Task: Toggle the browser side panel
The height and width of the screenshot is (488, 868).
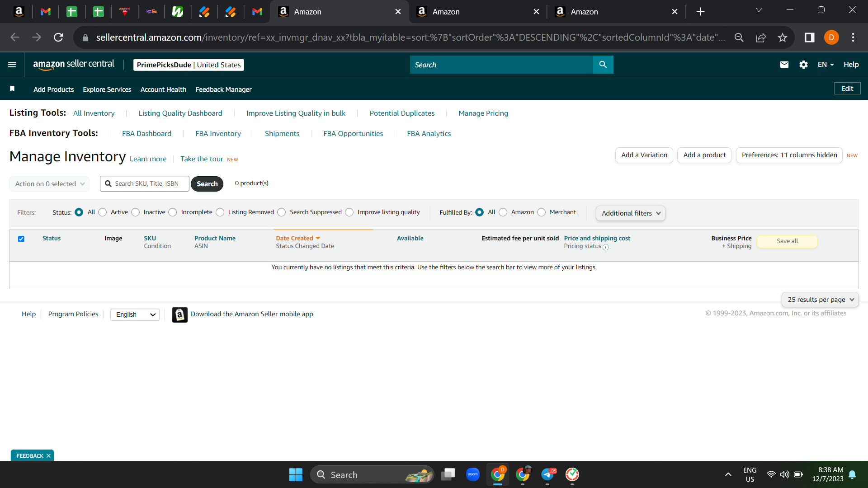Action: 810,38
